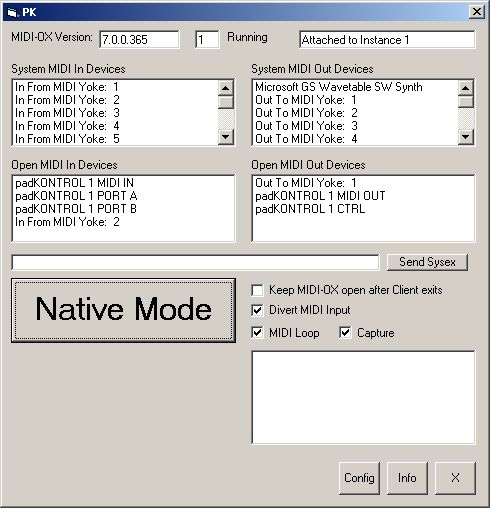Click up arrow in MIDI In devices list
The image size is (490, 508).
tap(226, 88)
